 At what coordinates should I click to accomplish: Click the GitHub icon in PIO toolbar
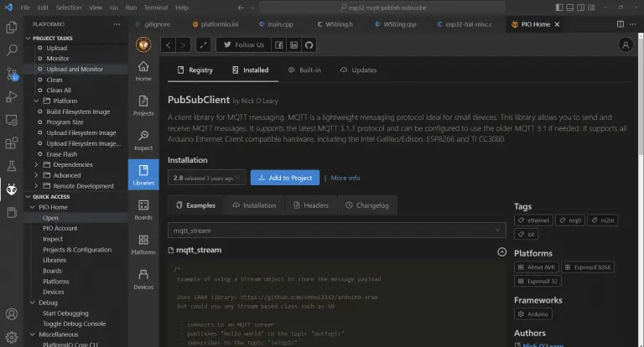(x=309, y=44)
